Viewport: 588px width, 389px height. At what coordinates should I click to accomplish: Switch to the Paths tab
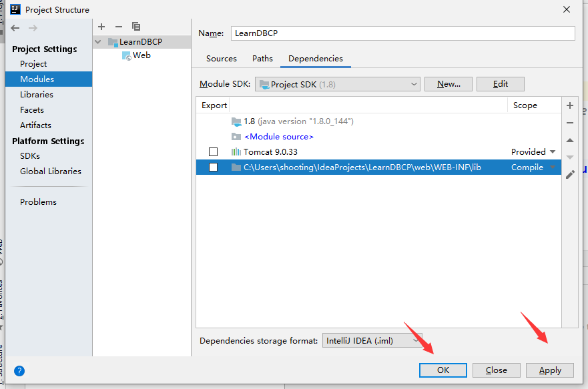[262, 59]
